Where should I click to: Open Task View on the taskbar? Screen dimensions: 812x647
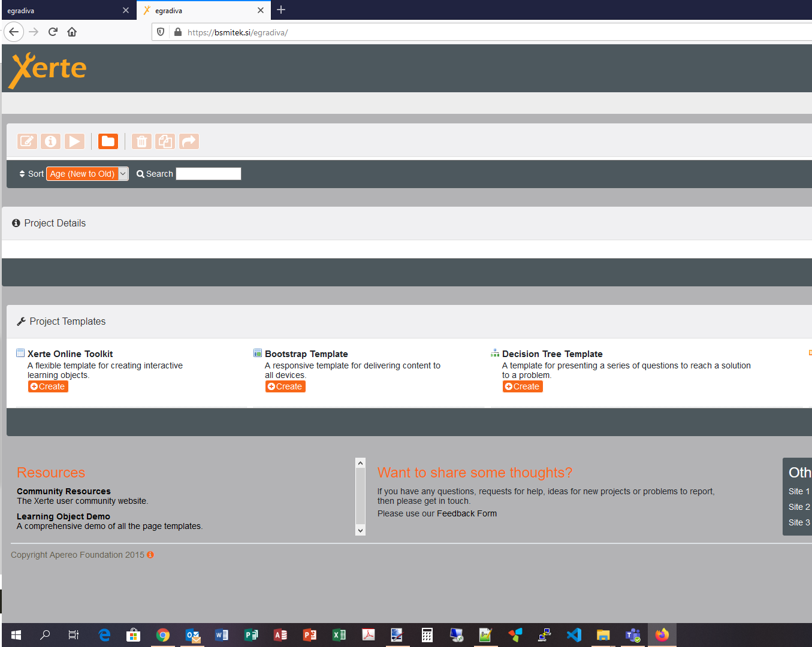[73, 635]
